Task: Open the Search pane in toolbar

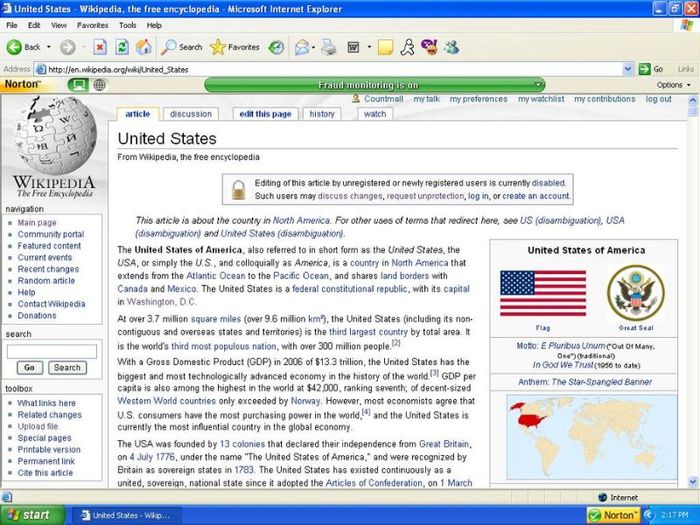Action: (182, 47)
